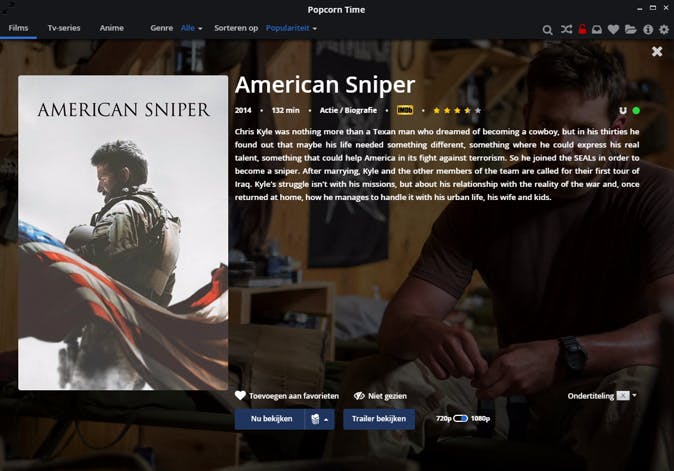This screenshot has width=674, height=471.
Task: Open favorites via heart icon in toolbar
Action: 613,29
